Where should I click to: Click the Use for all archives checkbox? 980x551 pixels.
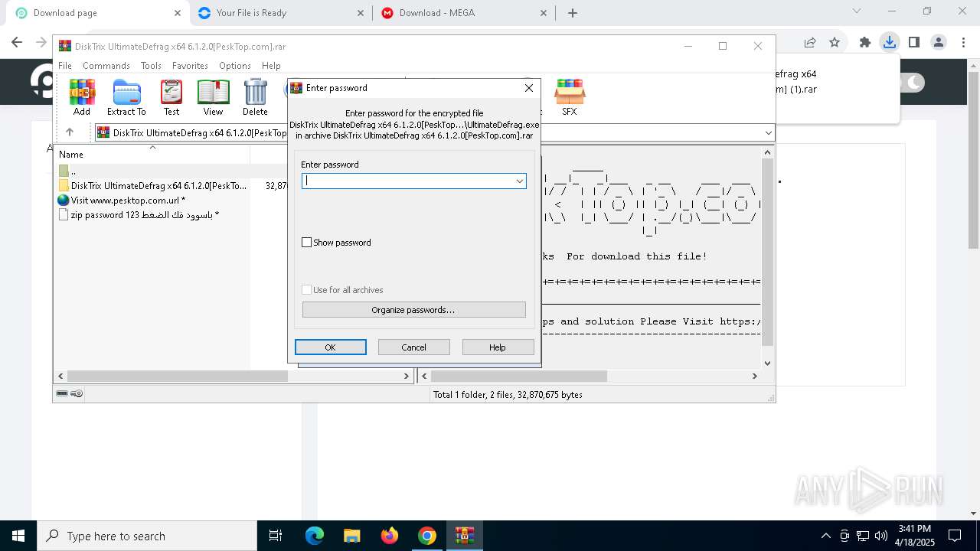(307, 290)
